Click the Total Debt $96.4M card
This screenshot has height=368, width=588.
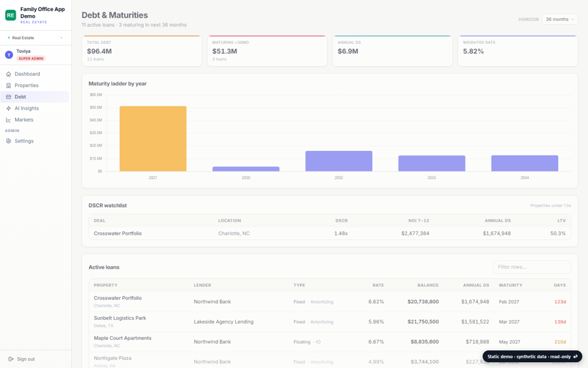[x=142, y=51]
